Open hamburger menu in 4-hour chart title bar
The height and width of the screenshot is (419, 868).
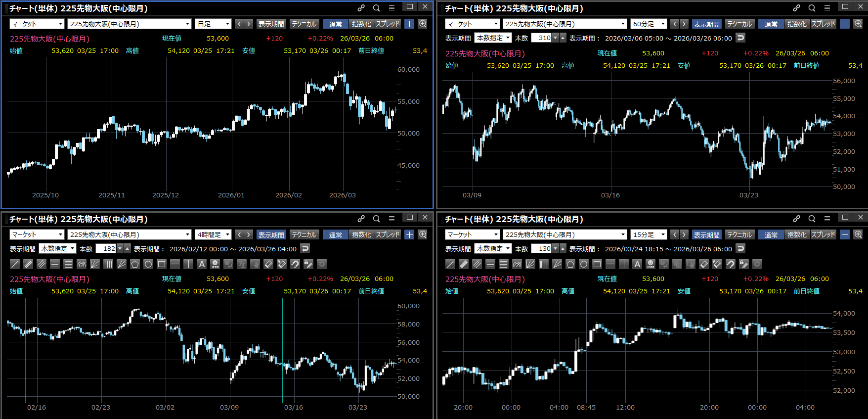tap(391, 219)
